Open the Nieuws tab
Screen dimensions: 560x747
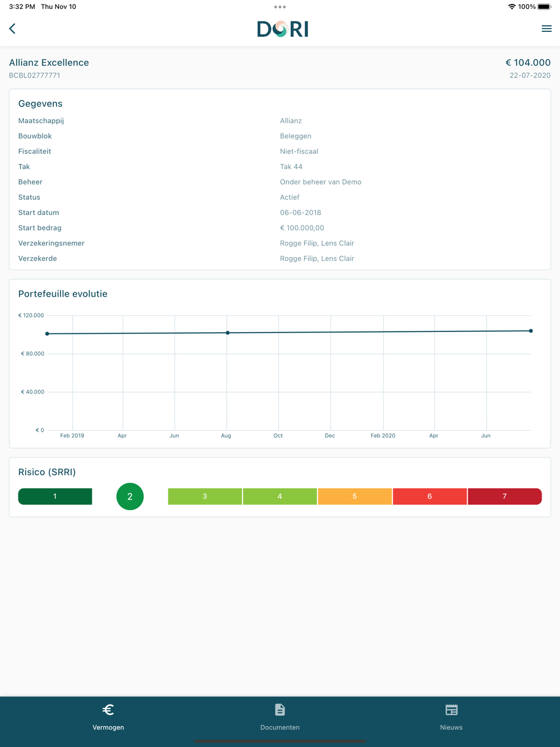[x=451, y=718]
